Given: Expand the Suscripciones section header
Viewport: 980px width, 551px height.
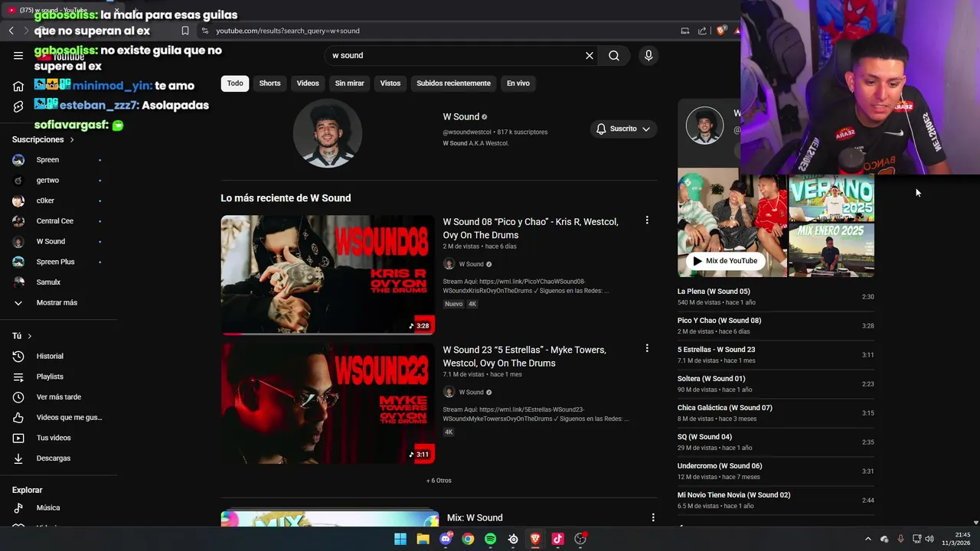Looking at the screenshot, I should [43, 139].
